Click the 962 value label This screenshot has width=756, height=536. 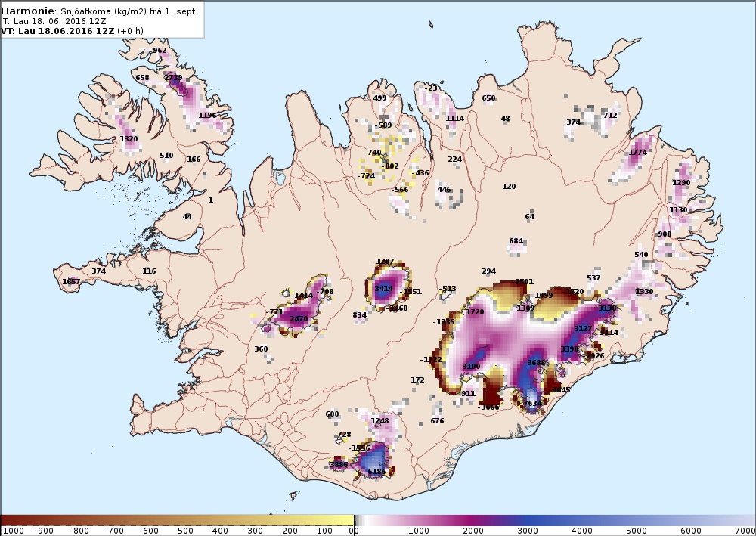click(x=160, y=50)
